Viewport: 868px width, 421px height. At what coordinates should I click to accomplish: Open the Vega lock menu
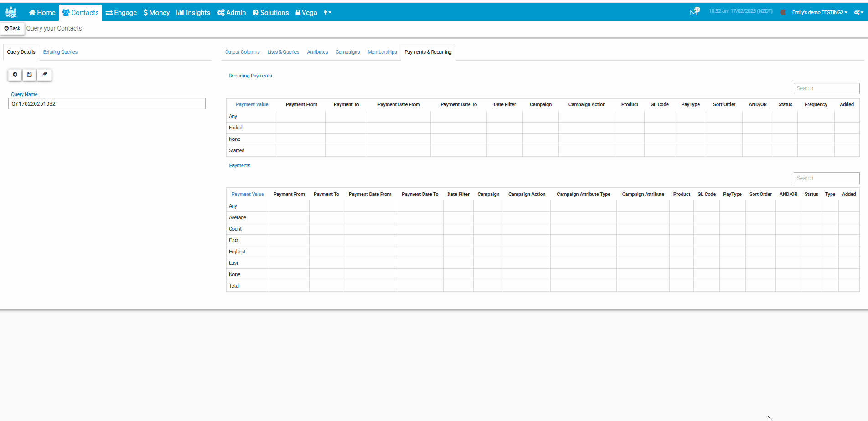click(306, 13)
